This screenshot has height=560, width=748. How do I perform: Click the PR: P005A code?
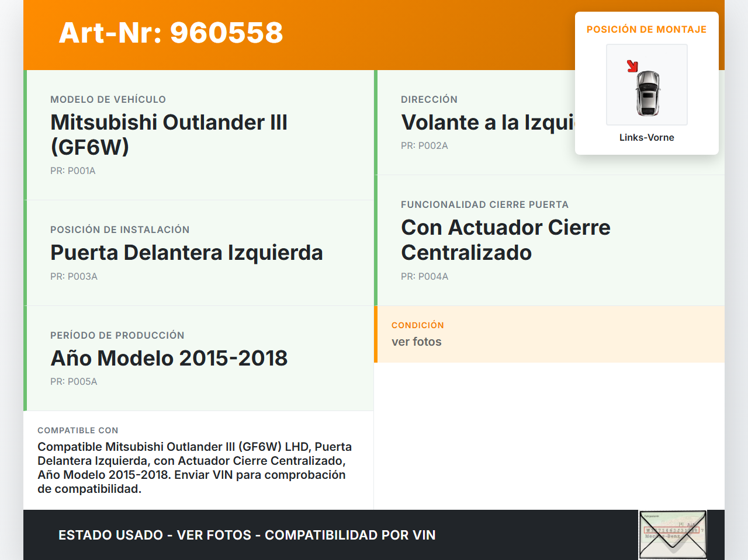pyautogui.click(x=74, y=381)
